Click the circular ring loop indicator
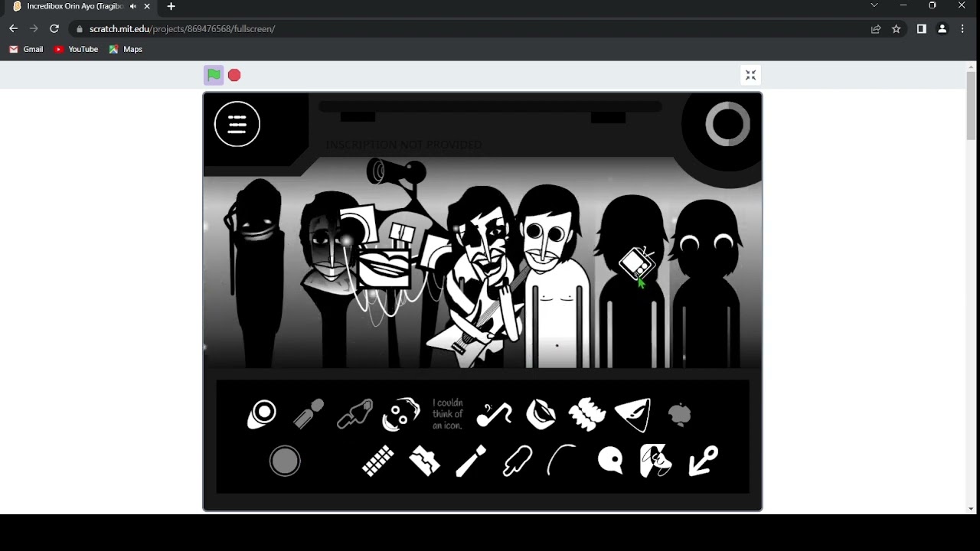Screen dimensions: 980x551 [x=727, y=123]
